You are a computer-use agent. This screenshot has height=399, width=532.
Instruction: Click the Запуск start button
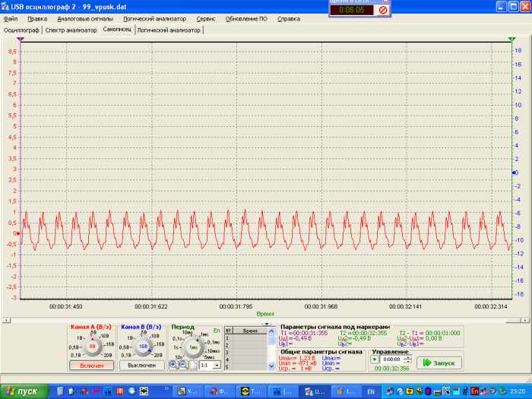(439, 363)
